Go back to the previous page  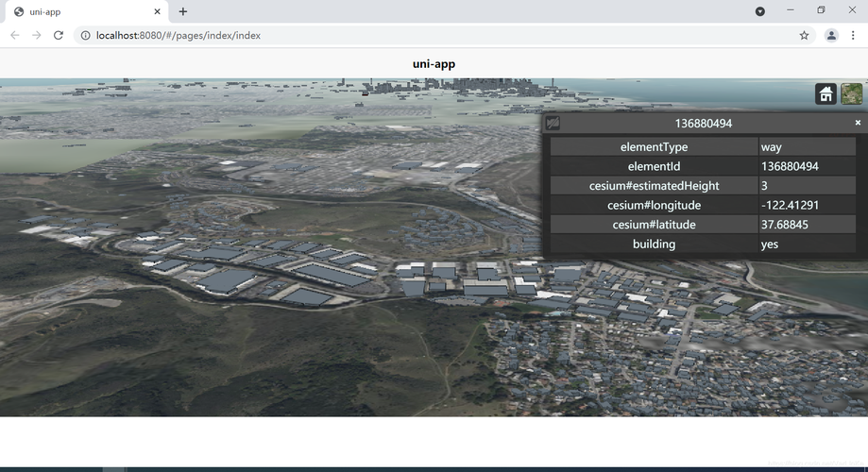[15, 36]
